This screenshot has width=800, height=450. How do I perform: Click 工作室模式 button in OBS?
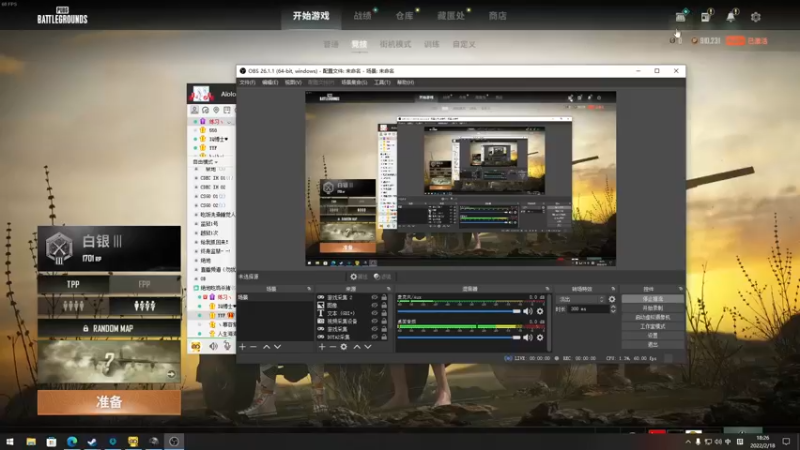pos(653,327)
